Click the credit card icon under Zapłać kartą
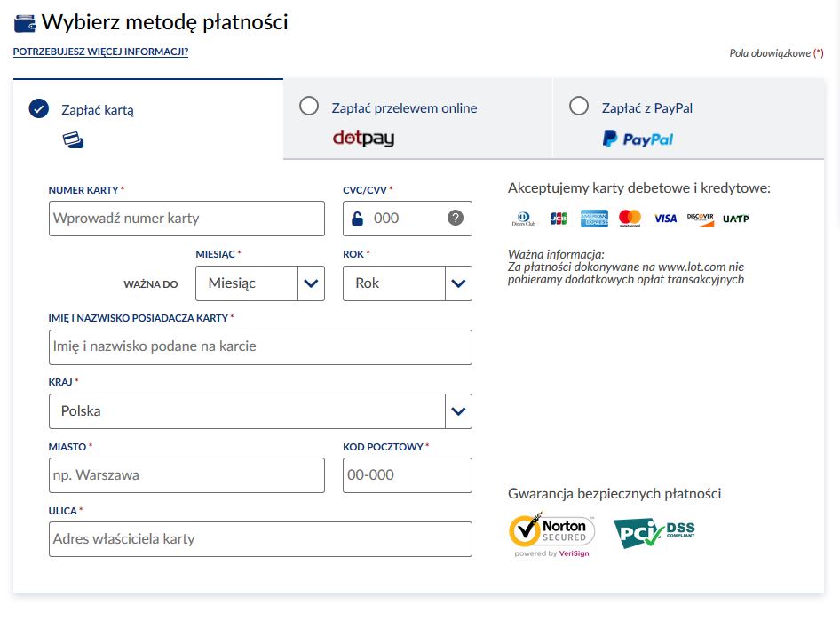 [73, 139]
